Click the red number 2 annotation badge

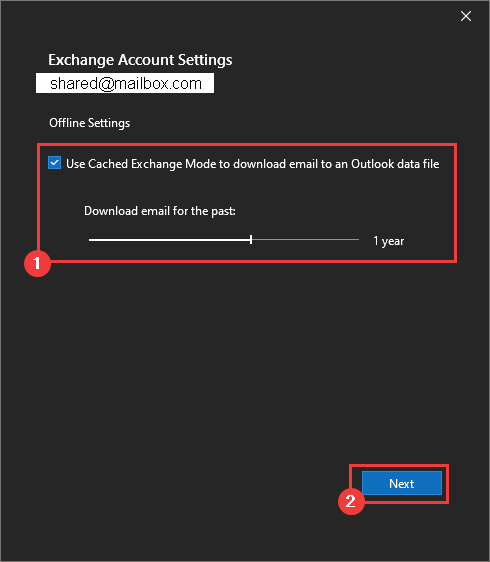(x=351, y=501)
